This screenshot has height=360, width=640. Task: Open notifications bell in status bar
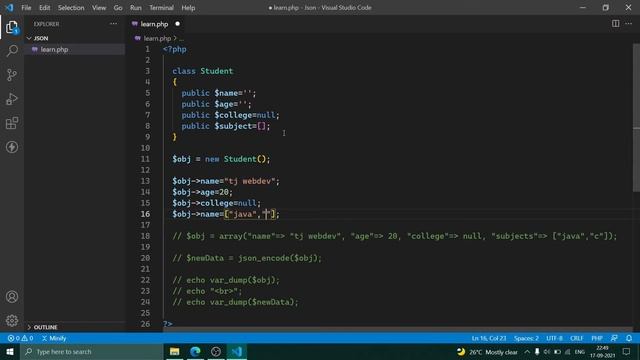coord(629,338)
